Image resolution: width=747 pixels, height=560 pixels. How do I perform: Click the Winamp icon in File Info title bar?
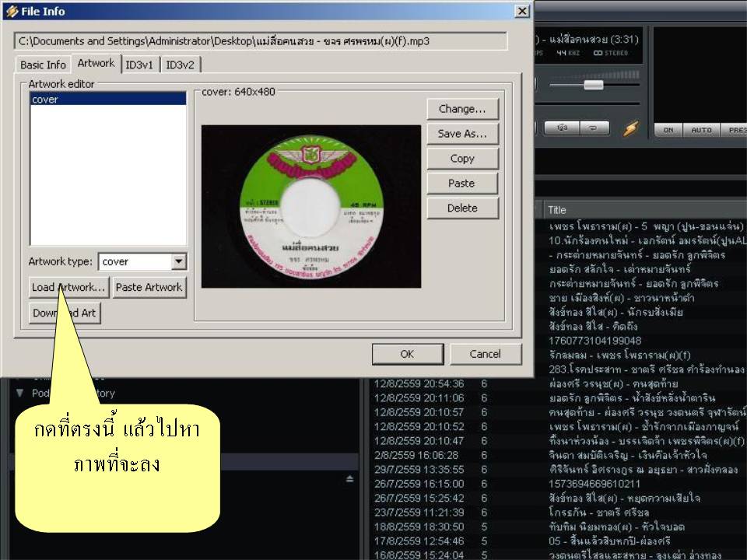pos(12,11)
